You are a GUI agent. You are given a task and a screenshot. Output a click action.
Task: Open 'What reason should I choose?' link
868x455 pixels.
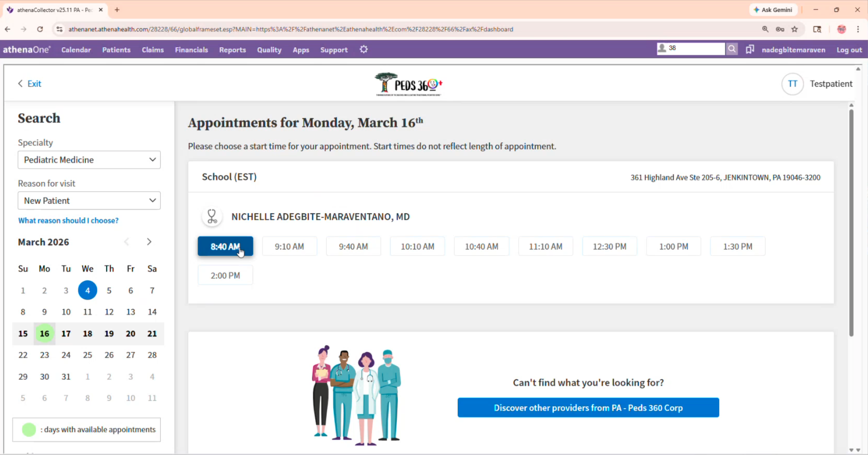coord(68,220)
